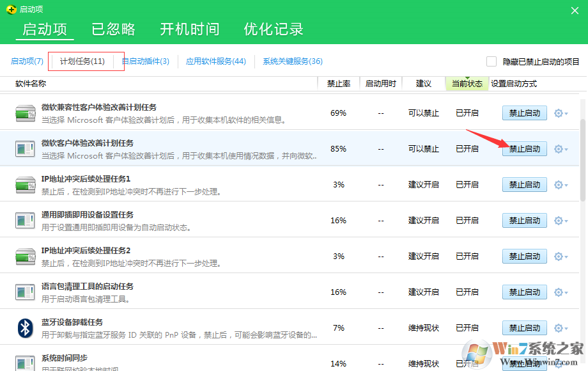Click the vertical scrollbar thumb
This screenshot has width=588, height=371.
pyautogui.click(x=582, y=160)
